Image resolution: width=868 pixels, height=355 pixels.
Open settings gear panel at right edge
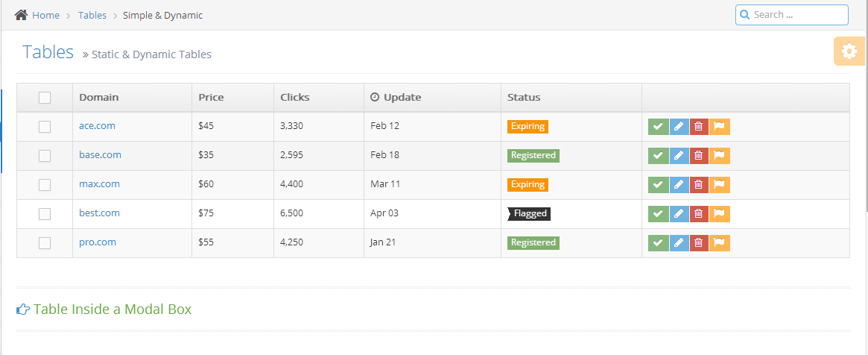849,51
